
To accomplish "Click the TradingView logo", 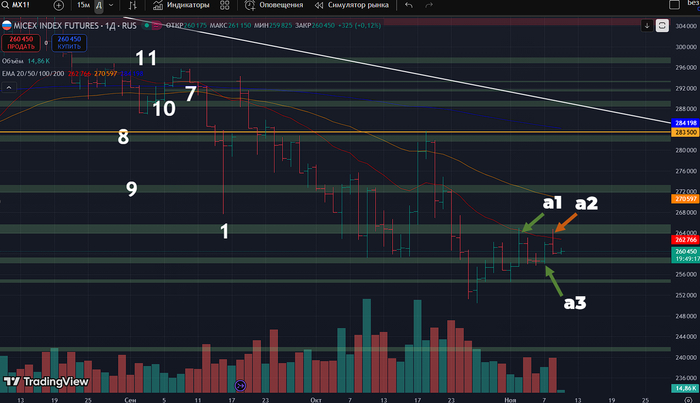I will pyautogui.click(x=46, y=381).
